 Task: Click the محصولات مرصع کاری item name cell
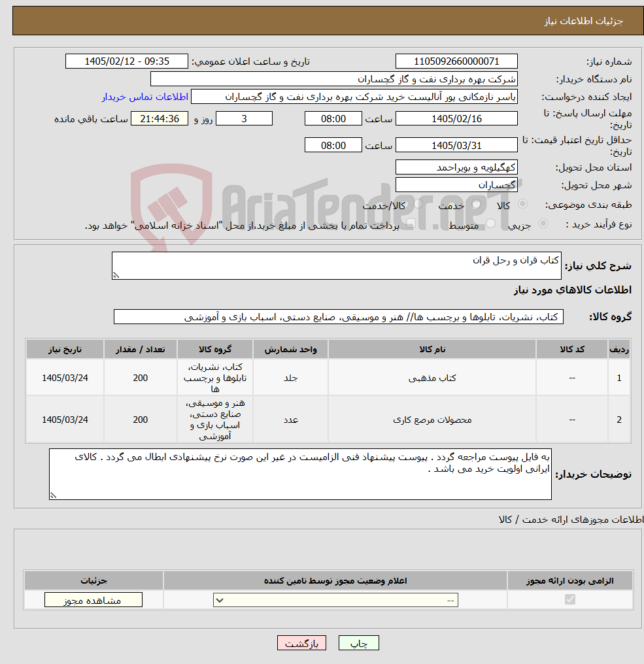tap(432, 420)
